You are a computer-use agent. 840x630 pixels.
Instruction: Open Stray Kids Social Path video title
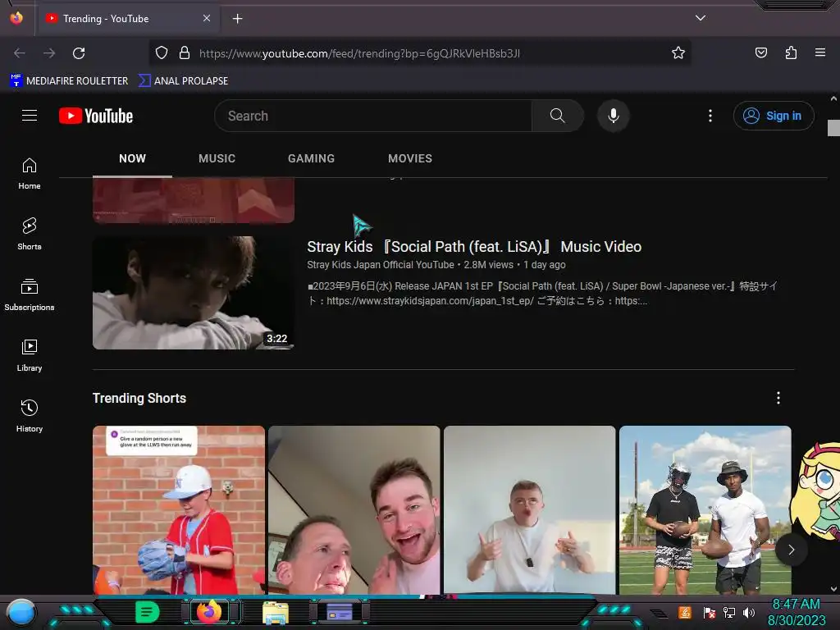pos(474,246)
